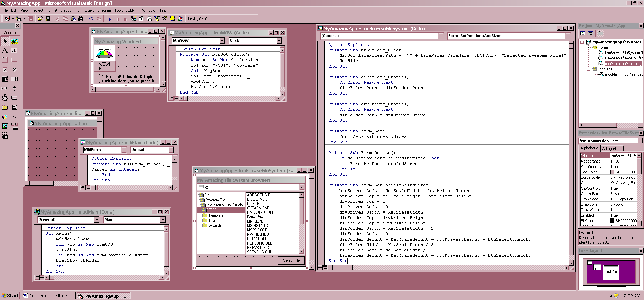The height and width of the screenshot is (300, 644).
Task: Expand the drive list combo showing c:
Action: tap(302, 187)
